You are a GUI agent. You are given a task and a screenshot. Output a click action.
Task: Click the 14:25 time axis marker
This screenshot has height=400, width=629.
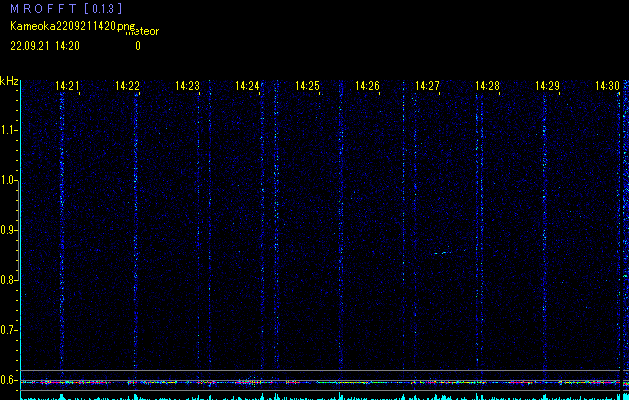307,86
